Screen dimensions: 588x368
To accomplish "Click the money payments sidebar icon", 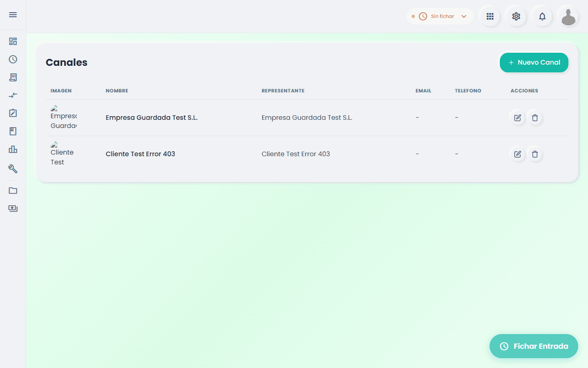I will (x=13, y=209).
